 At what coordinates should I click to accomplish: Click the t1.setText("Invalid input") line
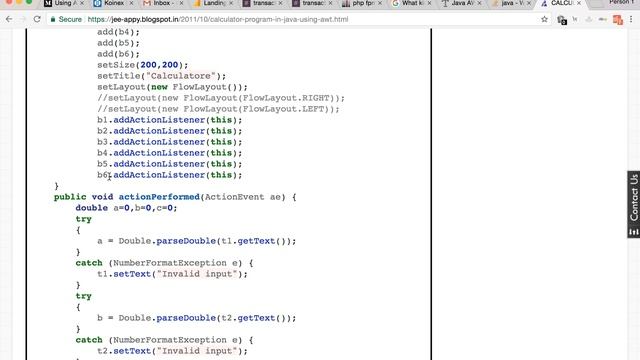point(172,274)
